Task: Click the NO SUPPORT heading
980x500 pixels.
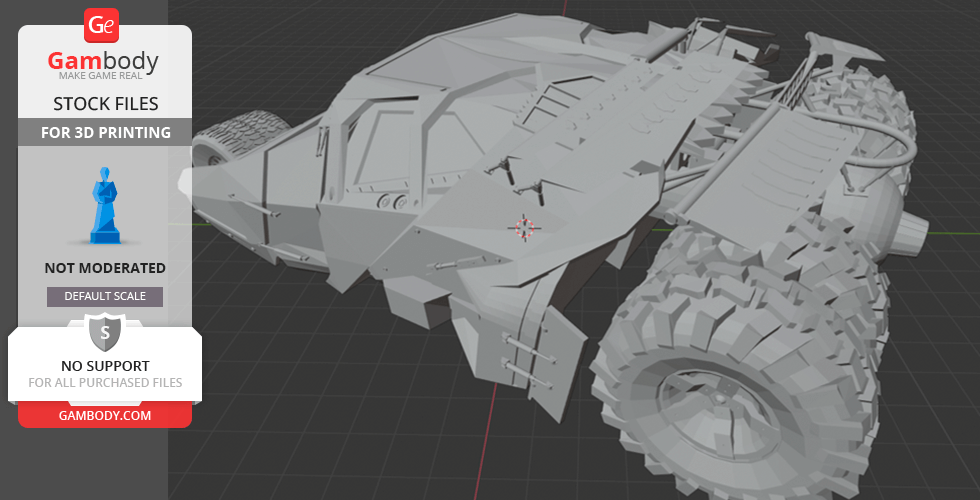Action: click(x=105, y=366)
